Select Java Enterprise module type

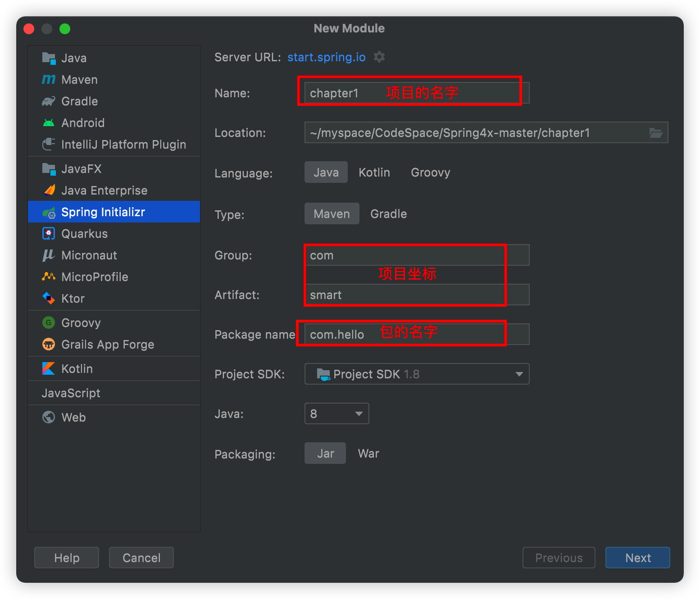(114, 191)
